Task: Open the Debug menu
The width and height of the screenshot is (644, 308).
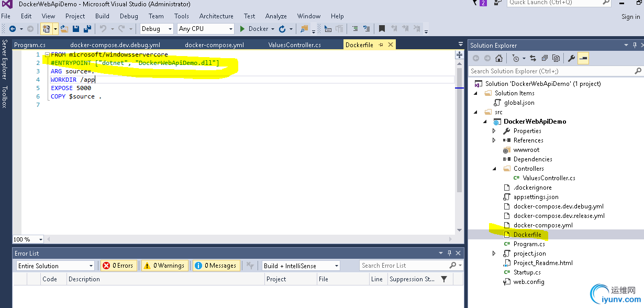Action: (129, 16)
